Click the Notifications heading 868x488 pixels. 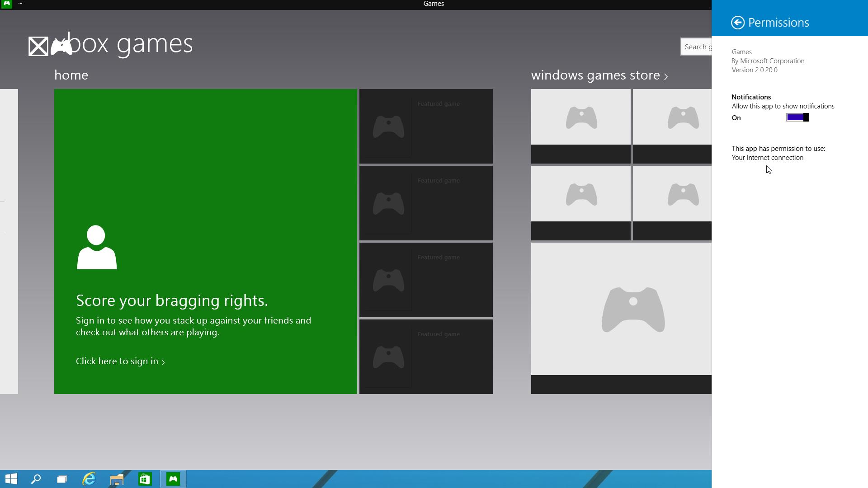[751, 97]
